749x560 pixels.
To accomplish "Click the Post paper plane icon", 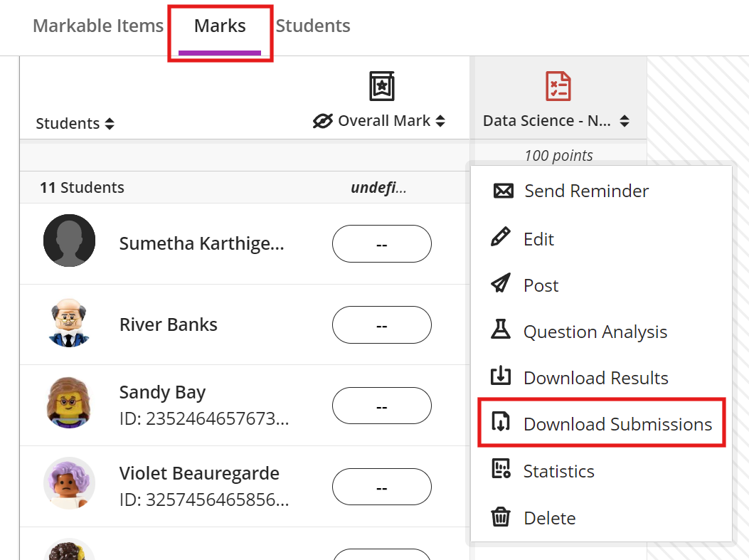I will click(x=501, y=283).
